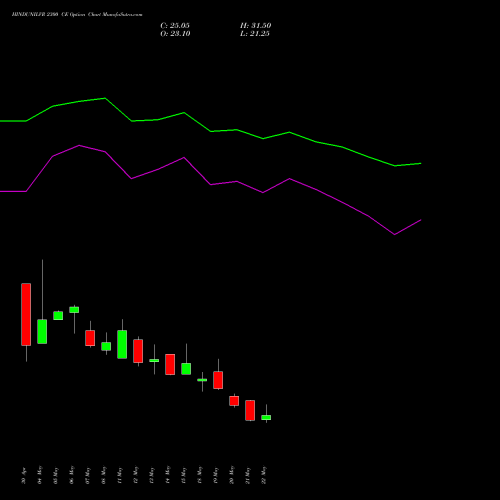Click the closing price value C: 25.05

coord(175,26)
